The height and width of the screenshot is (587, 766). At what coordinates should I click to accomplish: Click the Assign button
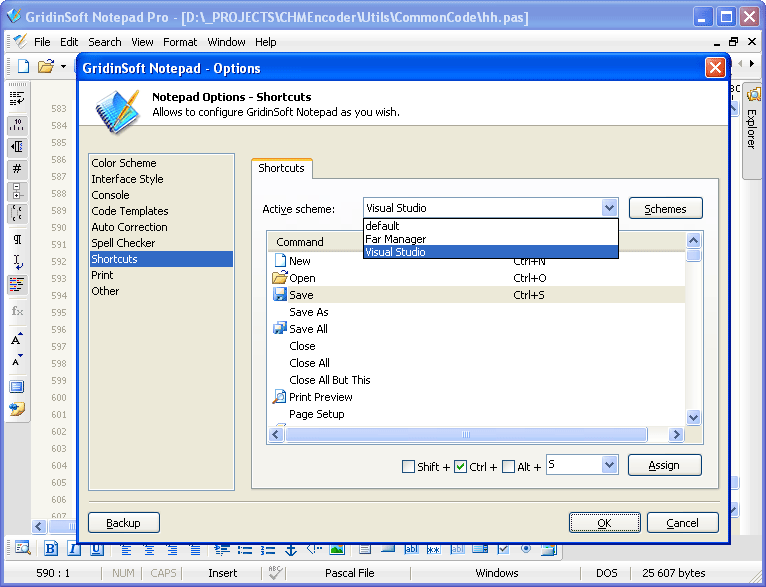(x=664, y=465)
